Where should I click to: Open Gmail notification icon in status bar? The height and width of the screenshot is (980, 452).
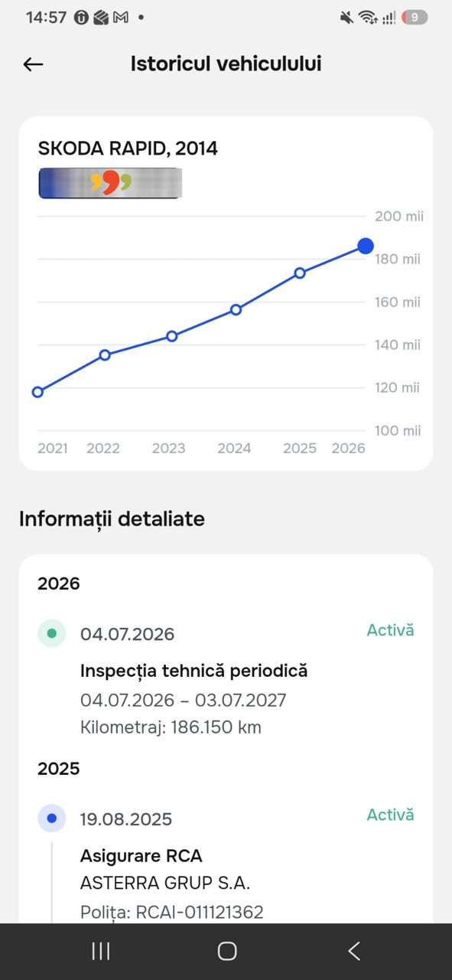120,17
